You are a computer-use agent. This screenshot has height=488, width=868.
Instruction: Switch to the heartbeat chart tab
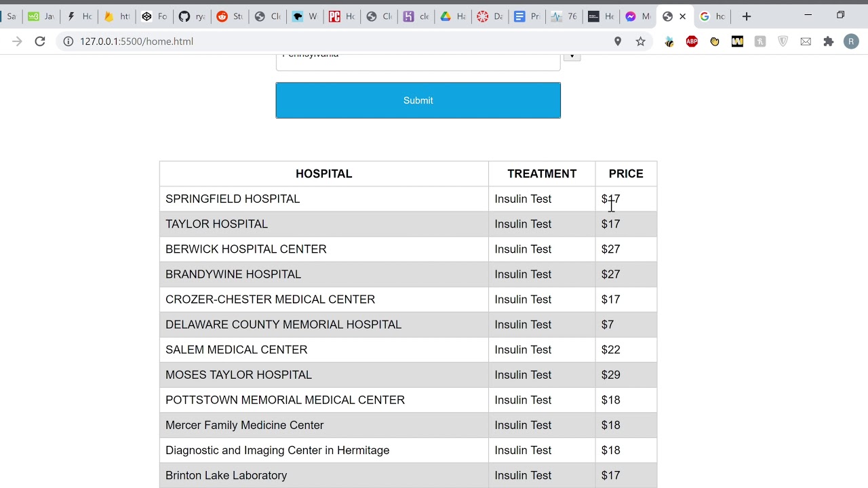pyautogui.click(x=562, y=16)
